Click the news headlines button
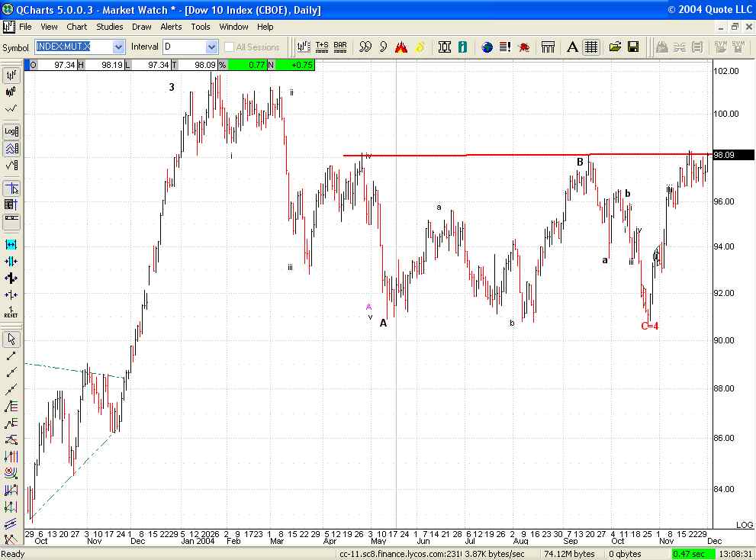Image resolution: width=756 pixels, height=560 pixels. pyautogui.click(x=504, y=47)
